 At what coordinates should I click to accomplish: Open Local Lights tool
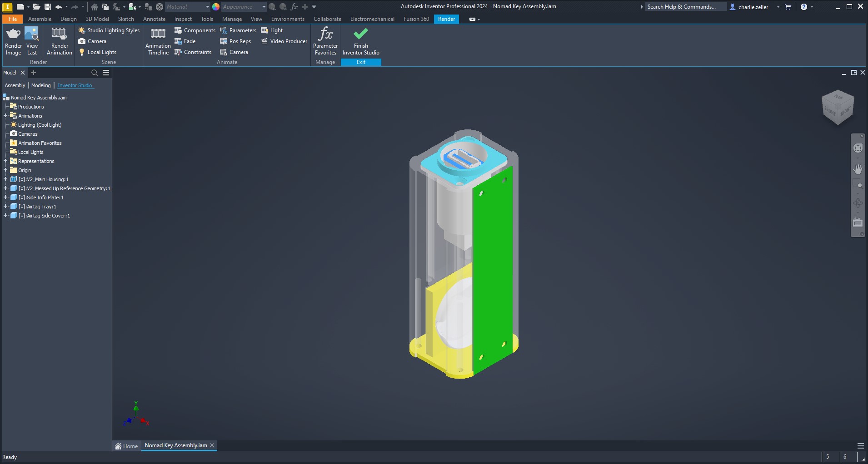tap(97, 52)
